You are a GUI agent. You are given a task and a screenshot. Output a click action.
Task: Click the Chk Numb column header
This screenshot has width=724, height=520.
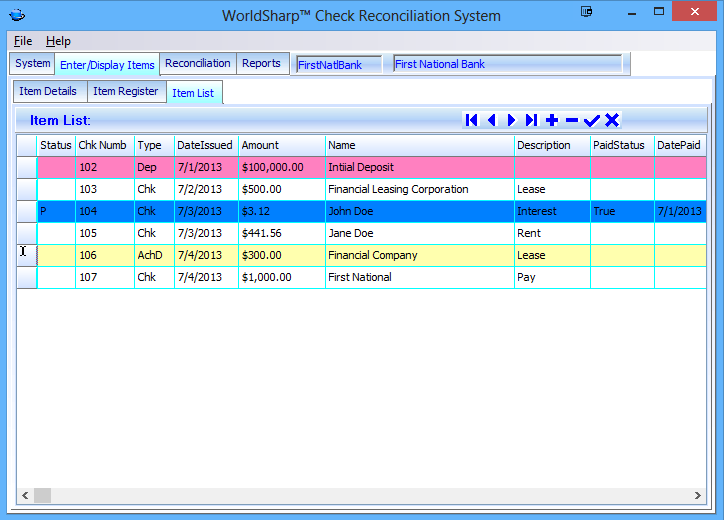click(x=104, y=145)
